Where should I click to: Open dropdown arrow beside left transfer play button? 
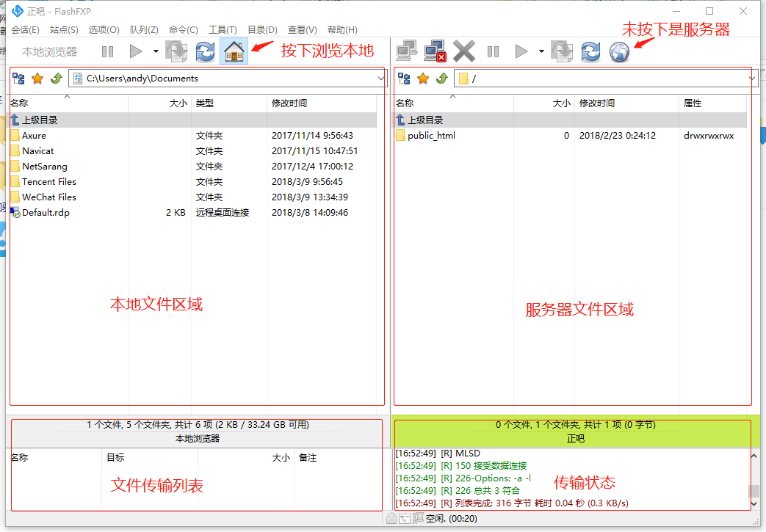click(x=156, y=51)
